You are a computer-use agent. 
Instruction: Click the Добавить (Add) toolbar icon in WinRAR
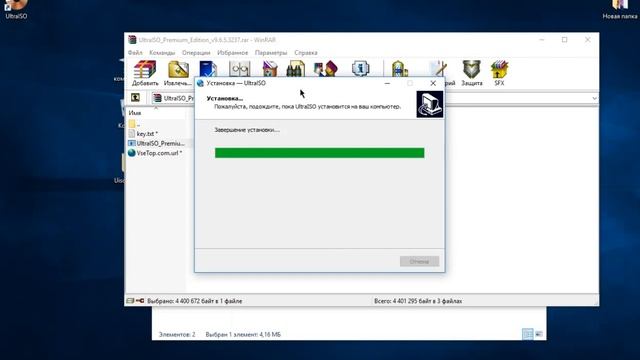(x=145, y=69)
